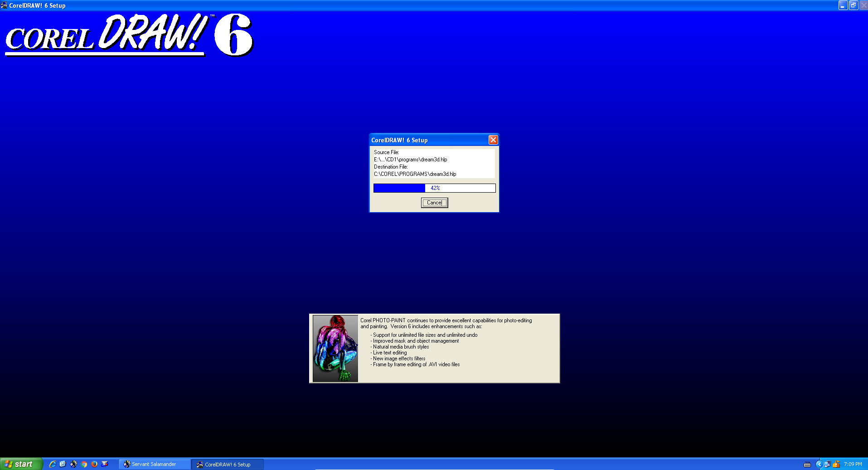868x470 pixels.
Task: Click the Corel PHOTO-PAINT artwork thumbnail
Action: click(x=335, y=349)
